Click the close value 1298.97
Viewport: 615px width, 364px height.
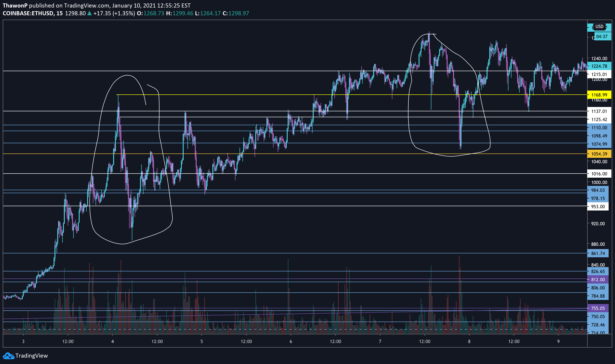pos(239,13)
